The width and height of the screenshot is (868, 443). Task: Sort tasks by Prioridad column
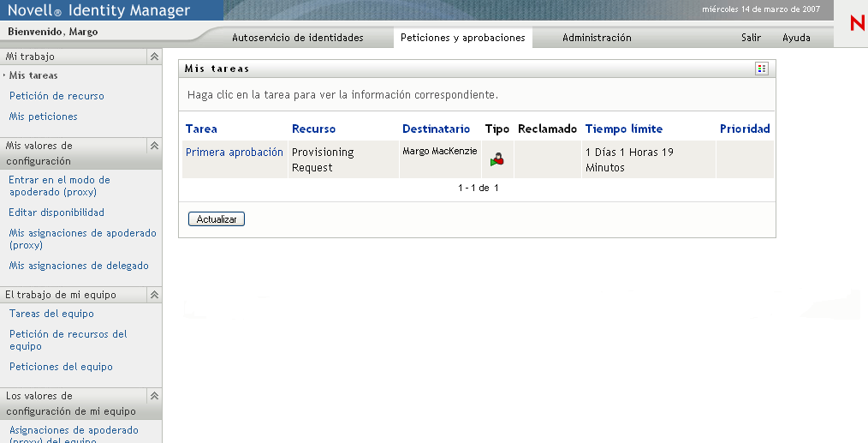745,129
